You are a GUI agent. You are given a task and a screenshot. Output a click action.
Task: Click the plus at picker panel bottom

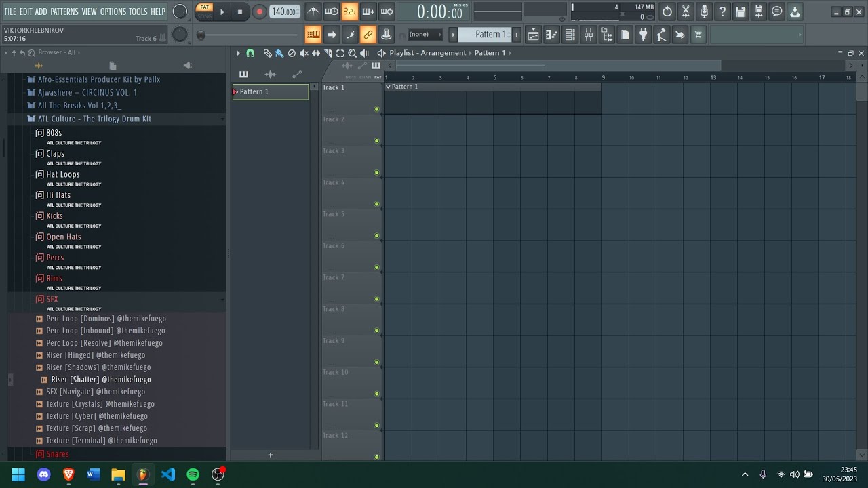tap(270, 455)
